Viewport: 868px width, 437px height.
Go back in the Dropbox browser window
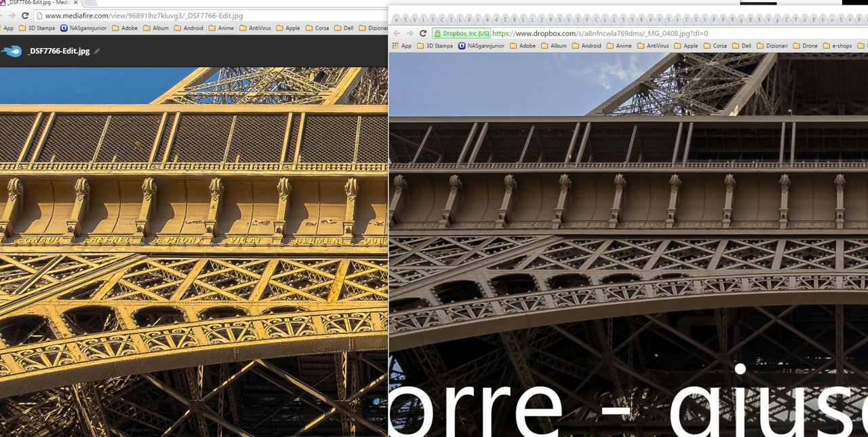point(397,33)
